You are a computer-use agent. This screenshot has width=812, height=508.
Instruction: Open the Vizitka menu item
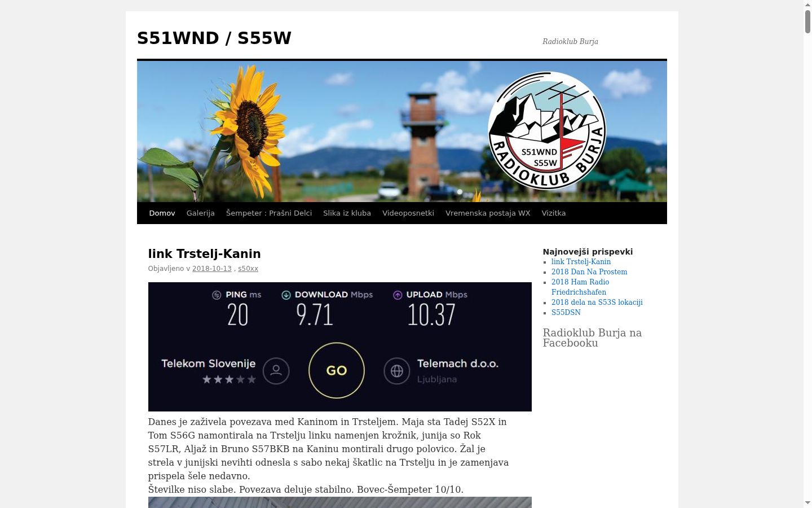tap(554, 213)
